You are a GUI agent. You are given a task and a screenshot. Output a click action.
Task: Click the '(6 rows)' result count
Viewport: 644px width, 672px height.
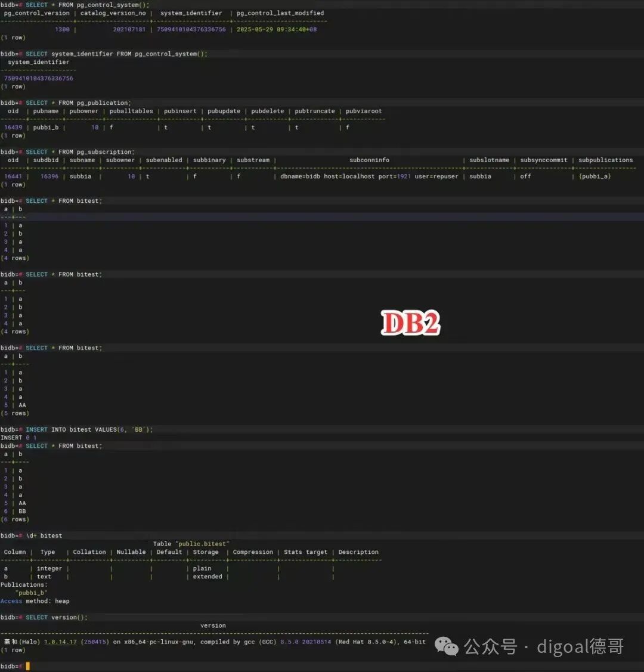pyautogui.click(x=15, y=519)
